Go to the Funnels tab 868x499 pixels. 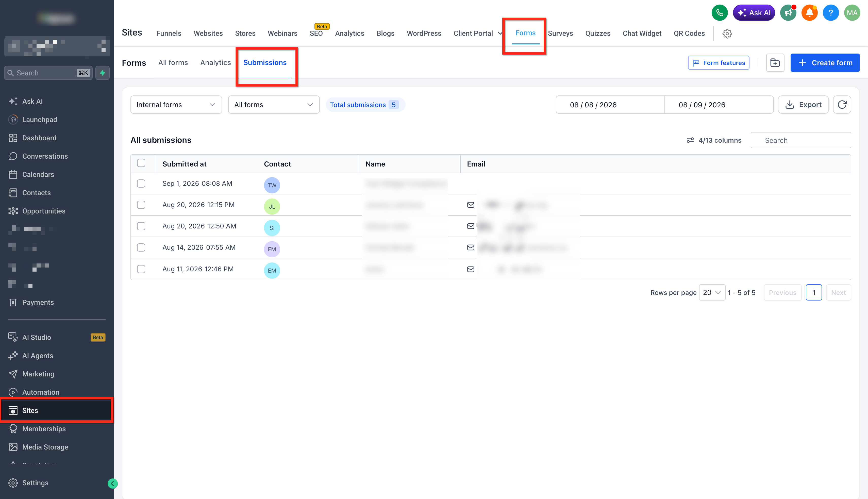coord(169,33)
